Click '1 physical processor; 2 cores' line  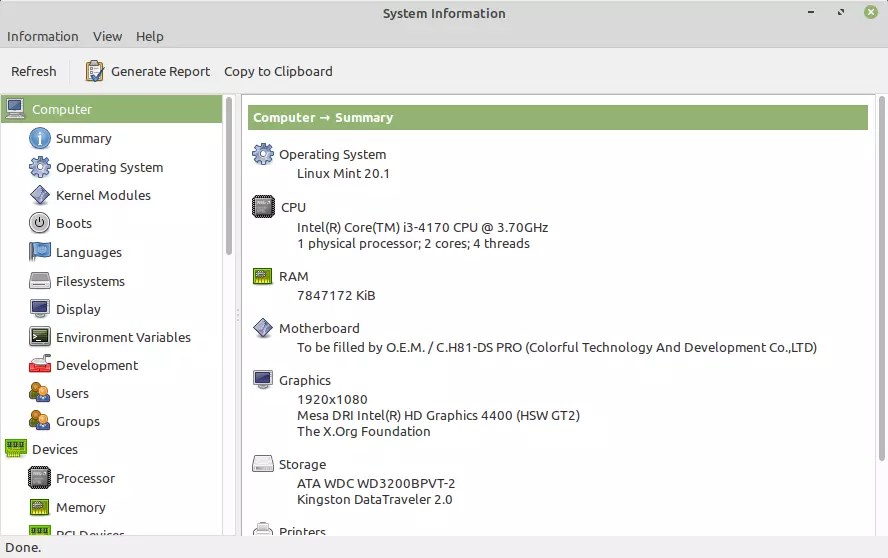coord(413,244)
